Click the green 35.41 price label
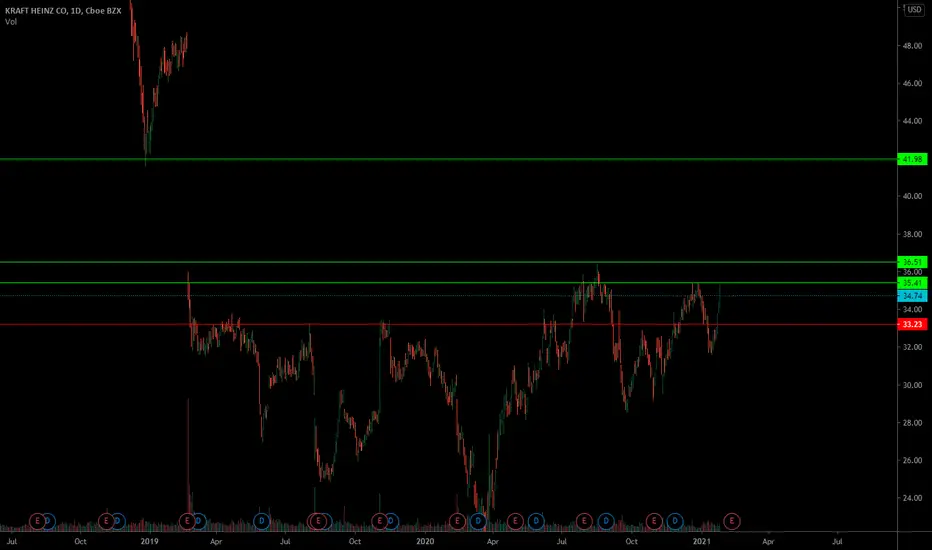 pyautogui.click(x=912, y=283)
